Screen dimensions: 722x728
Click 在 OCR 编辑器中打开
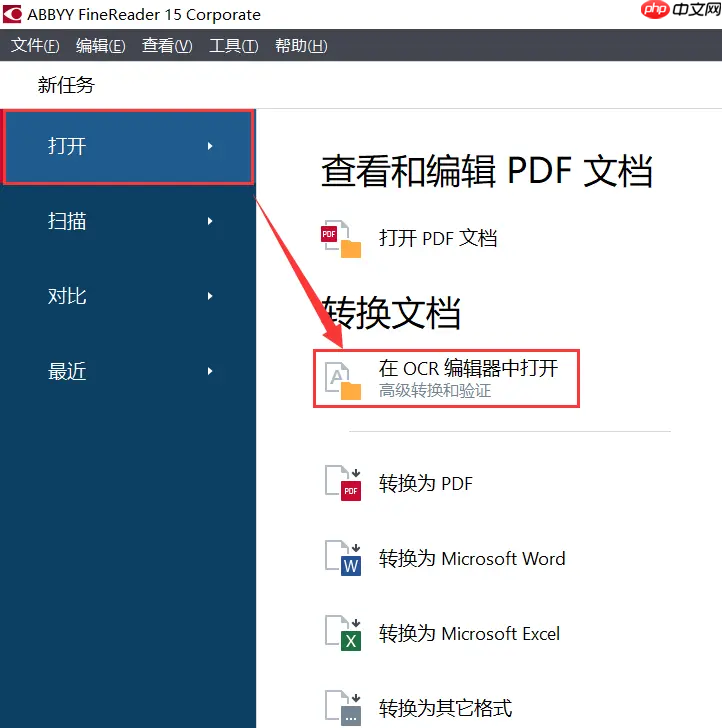[468, 368]
